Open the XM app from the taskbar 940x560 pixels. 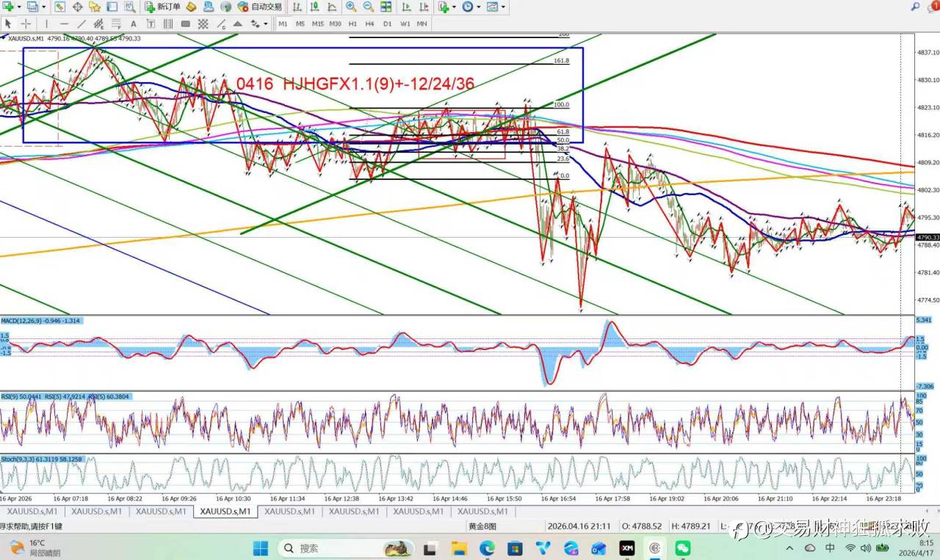pos(626,548)
